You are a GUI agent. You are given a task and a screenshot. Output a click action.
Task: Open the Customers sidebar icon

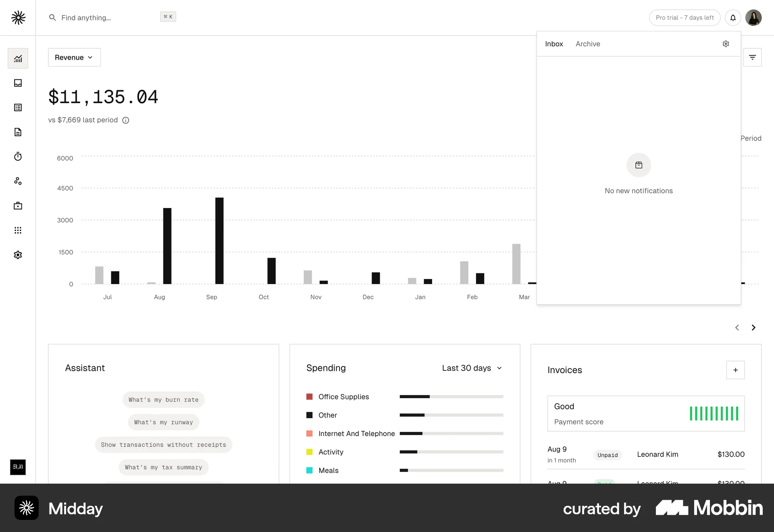[18, 181]
